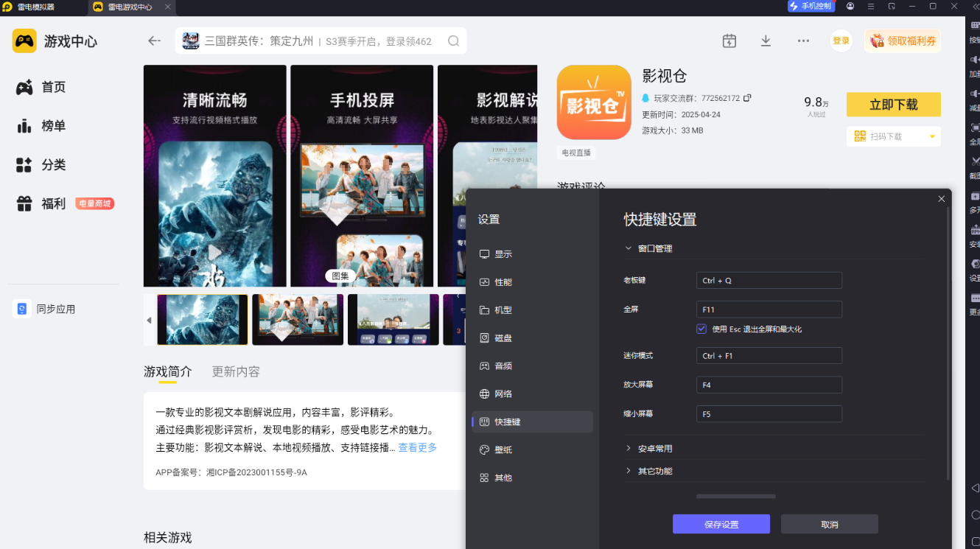
Task: Collapse the 窗口管理 section
Action: 629,249
